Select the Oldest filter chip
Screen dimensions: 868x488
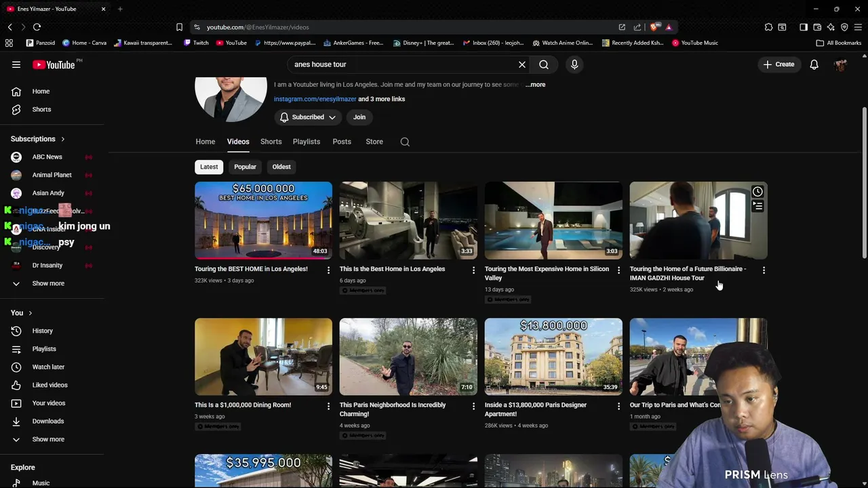click(x=281, y=167)
